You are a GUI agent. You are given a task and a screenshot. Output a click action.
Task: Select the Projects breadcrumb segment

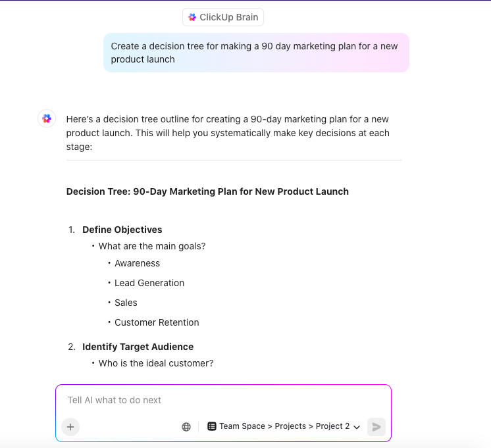click(290, 426)
